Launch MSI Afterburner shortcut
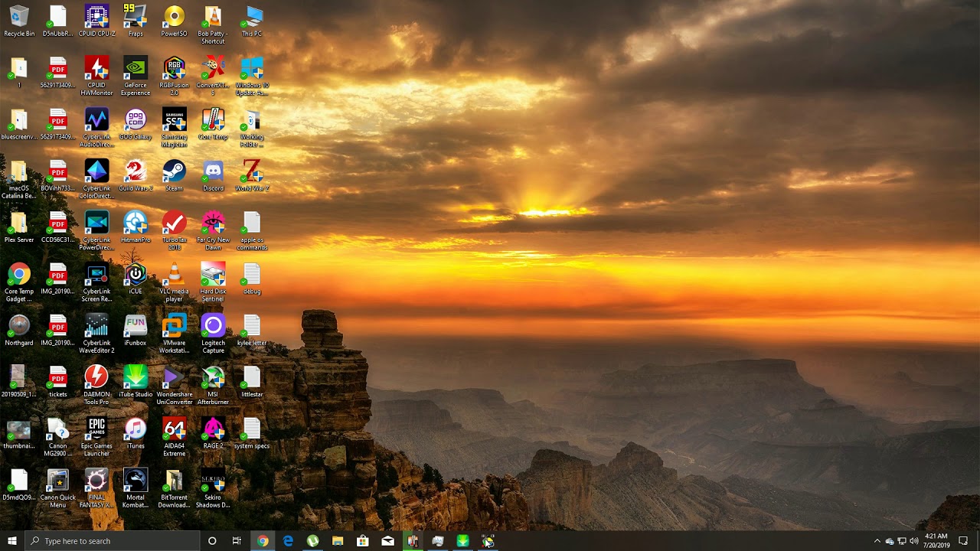This screenshot has height=551, width=980. pos(213,384)
